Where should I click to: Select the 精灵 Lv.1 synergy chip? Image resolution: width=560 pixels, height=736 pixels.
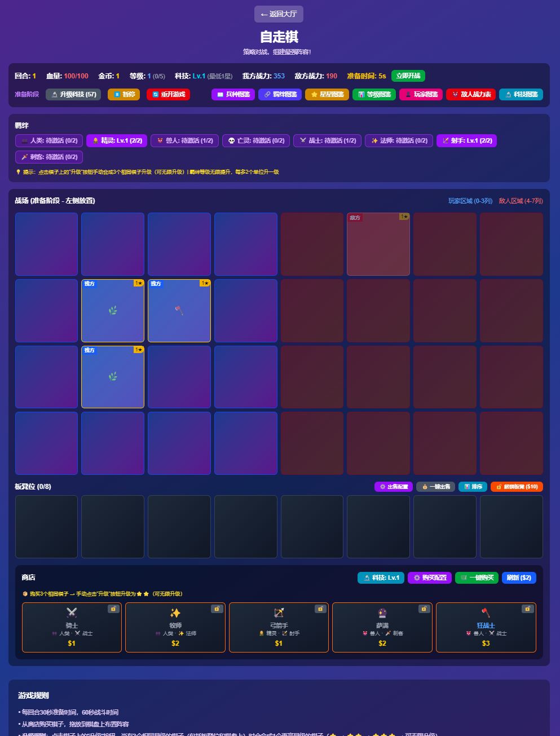coord(117,140)
